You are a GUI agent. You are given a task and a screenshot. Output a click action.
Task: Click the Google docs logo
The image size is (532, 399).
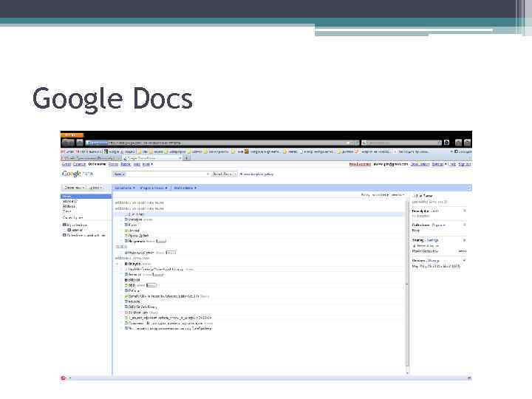click(x=77, y=174)
